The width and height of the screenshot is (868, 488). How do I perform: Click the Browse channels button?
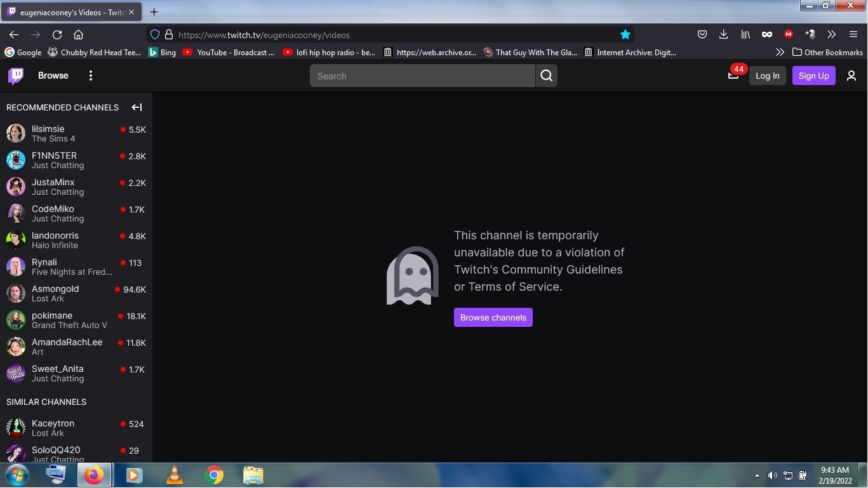click(x=493, y=317)
